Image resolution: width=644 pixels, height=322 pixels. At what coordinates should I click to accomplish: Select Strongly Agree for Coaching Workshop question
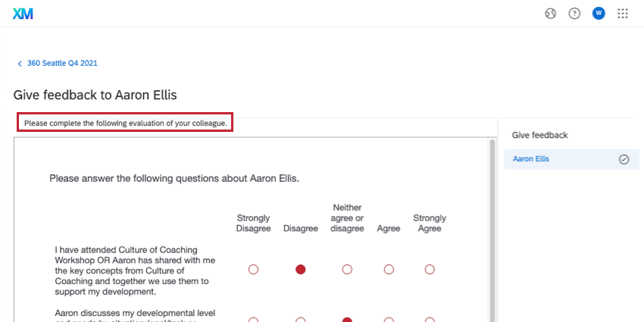point(430,269)
